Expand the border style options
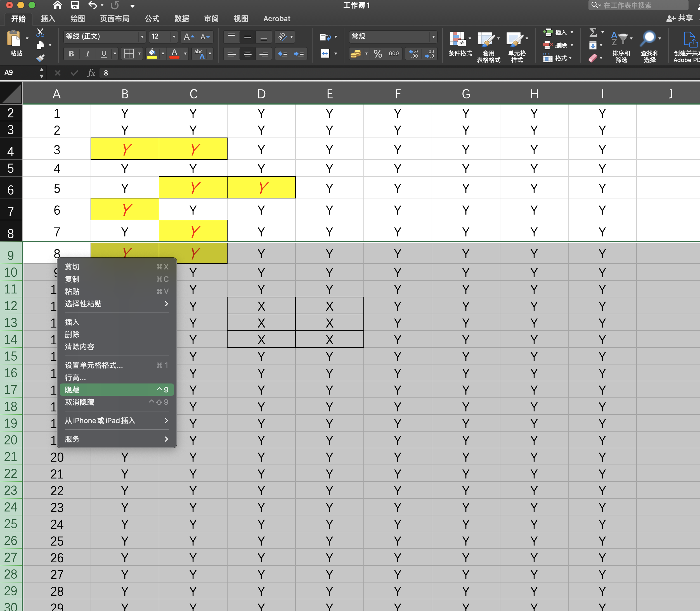Viewport: 700px width, 611px height. [x=140, y=54]
